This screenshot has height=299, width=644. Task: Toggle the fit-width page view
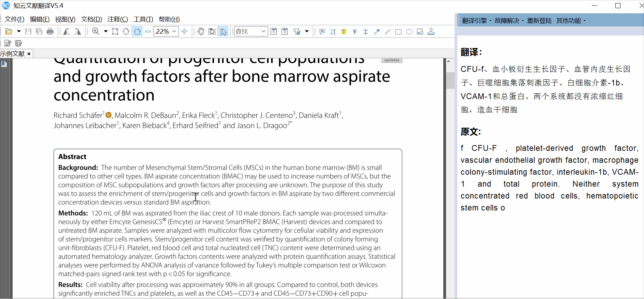coord(137,32)
